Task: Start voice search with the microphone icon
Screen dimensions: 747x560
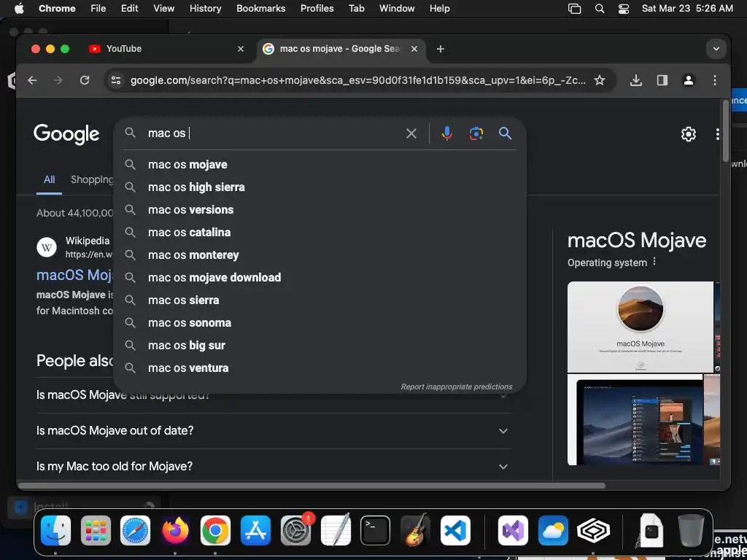Action: point(446,133)
